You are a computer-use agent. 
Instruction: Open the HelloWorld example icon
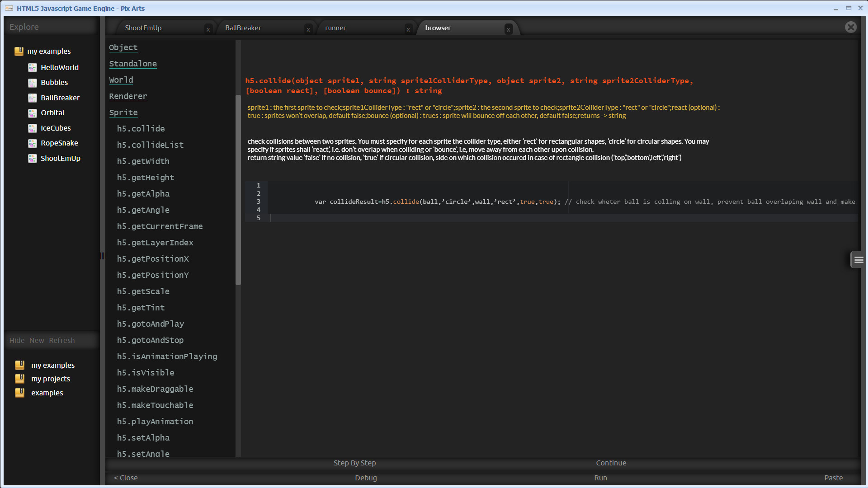click(x=32, y=67)
